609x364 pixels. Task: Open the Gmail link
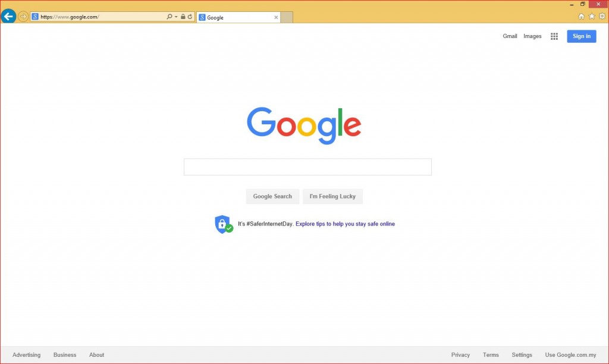(x=510, y=36)
